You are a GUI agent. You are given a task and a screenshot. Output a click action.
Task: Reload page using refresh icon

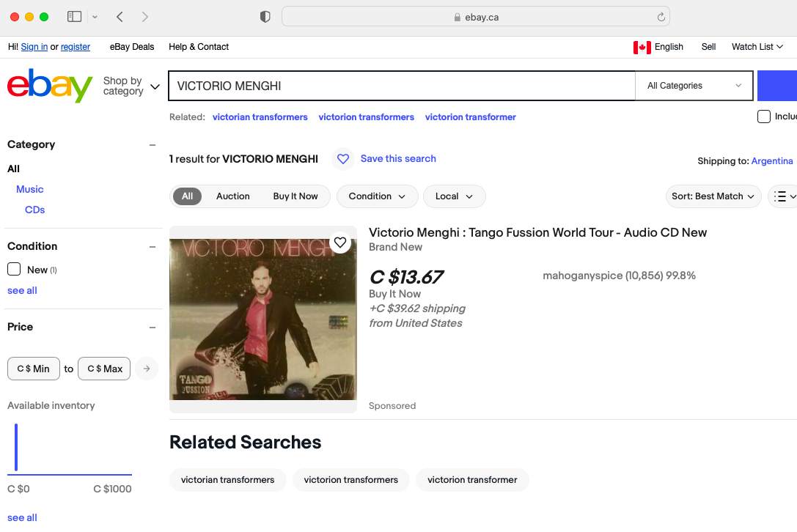click(x=661, y=17)
